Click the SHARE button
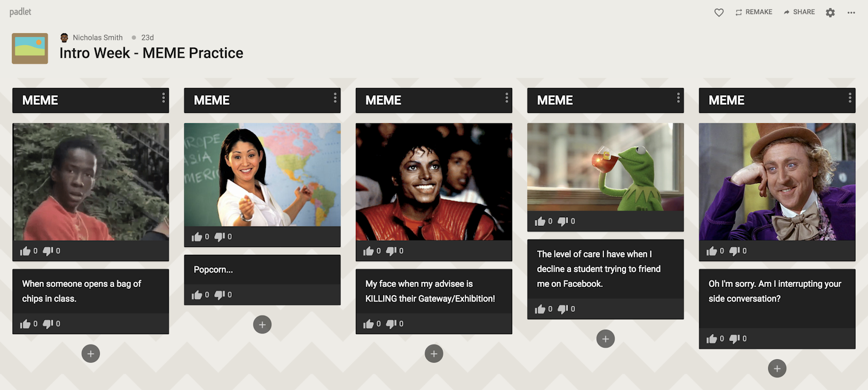Viewport: 868px width, 390px height. point(799,12)
